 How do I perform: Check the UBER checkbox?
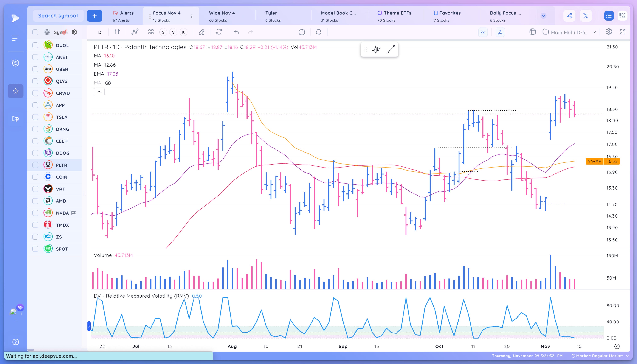35,69
